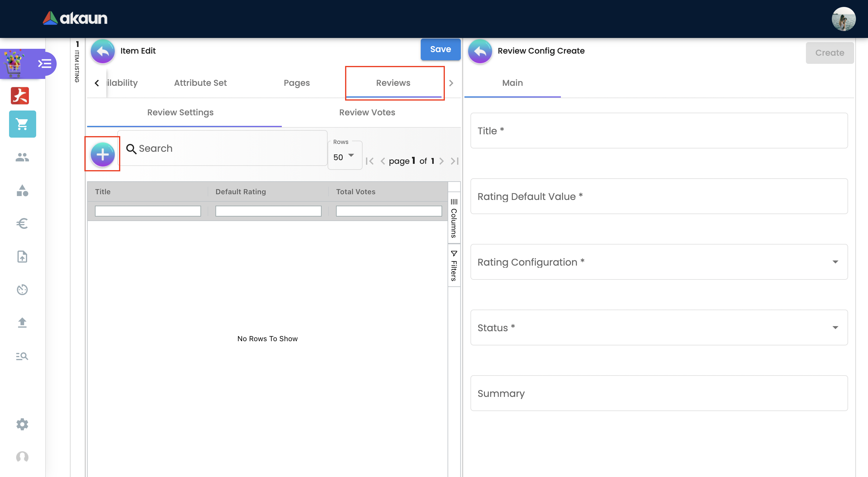Expand the Status dropdown
The image size is (868, 477).
[x=659, y=328]
